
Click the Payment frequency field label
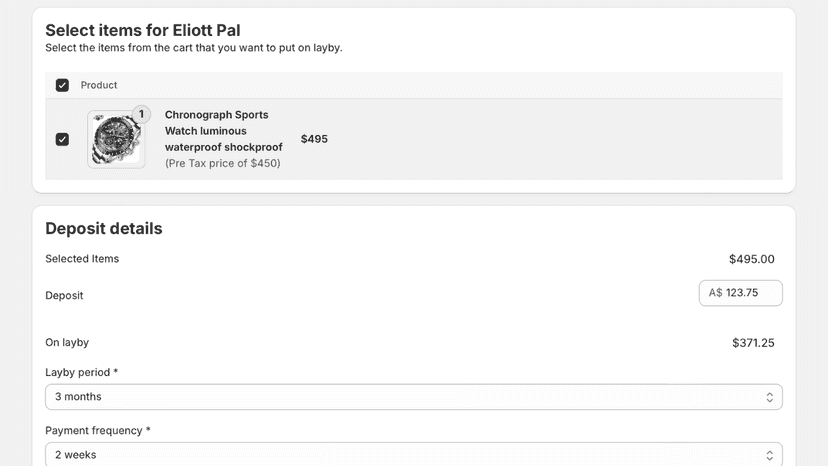click(x=98, y=431)
